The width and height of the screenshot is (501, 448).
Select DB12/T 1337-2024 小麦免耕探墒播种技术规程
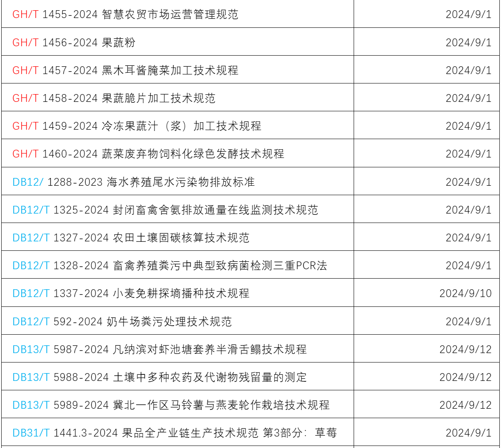(131, 293)
